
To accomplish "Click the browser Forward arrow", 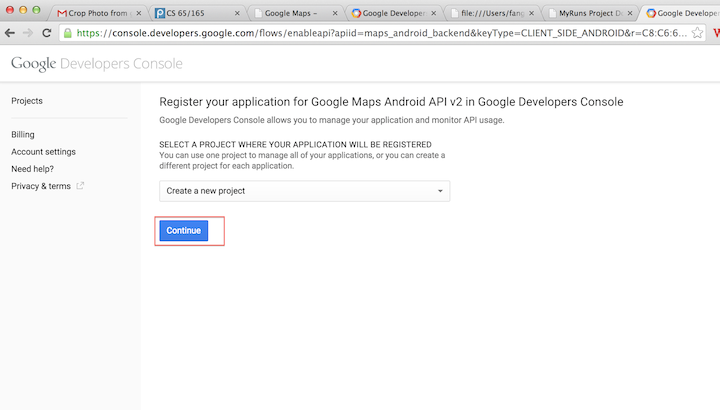I will [28, 33].
